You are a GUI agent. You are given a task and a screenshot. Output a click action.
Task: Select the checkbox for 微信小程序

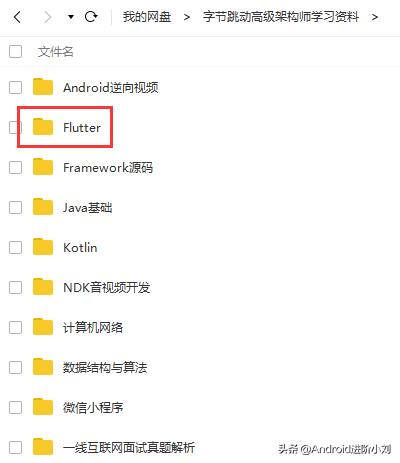pos(15,407)
